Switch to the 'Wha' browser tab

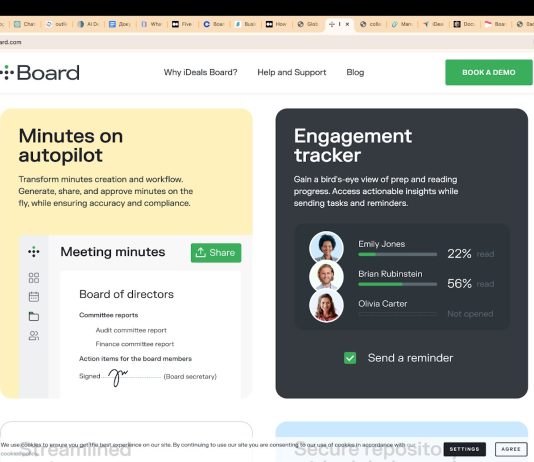pos(151,24)
